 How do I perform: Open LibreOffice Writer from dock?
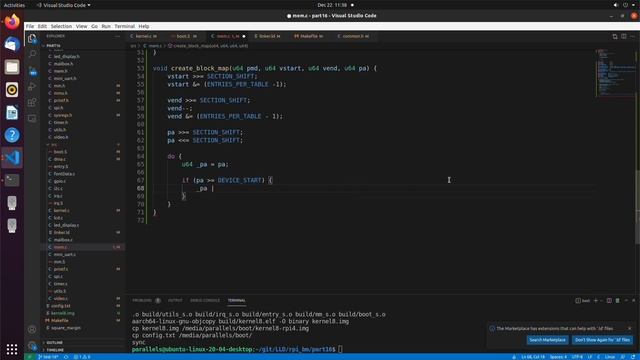tap(12, 113)
